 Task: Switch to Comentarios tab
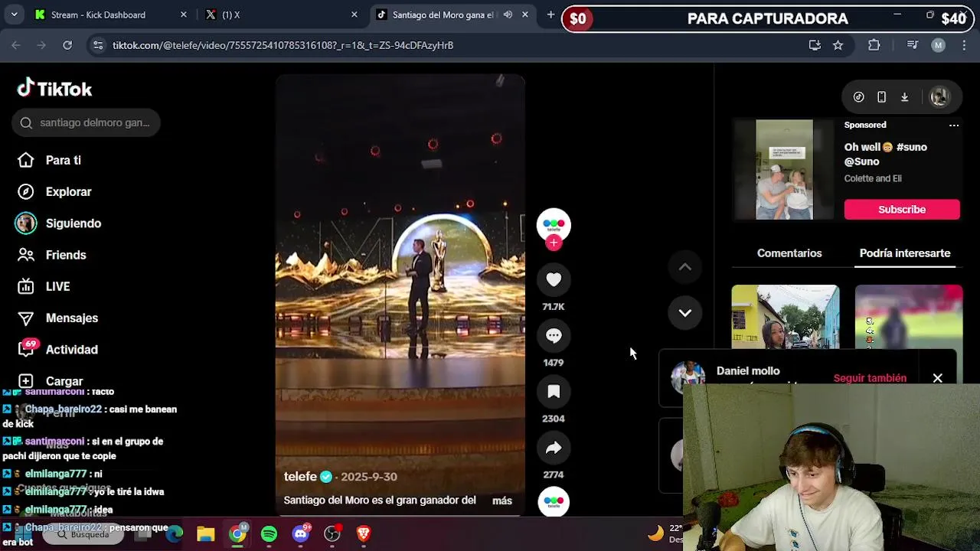(x=789, y=253)
